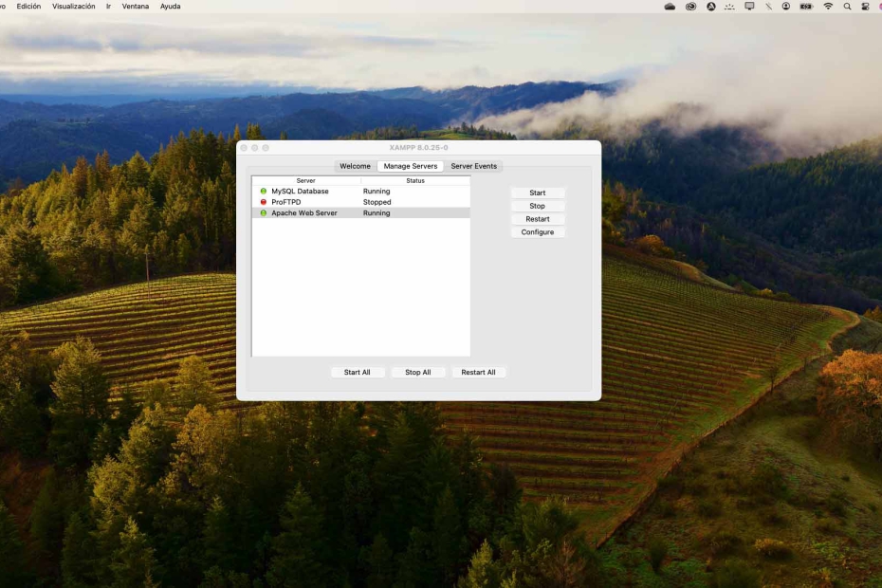Open the cloud icon in the menu bar
882x588 pixels.
click(x=670, y=7)
